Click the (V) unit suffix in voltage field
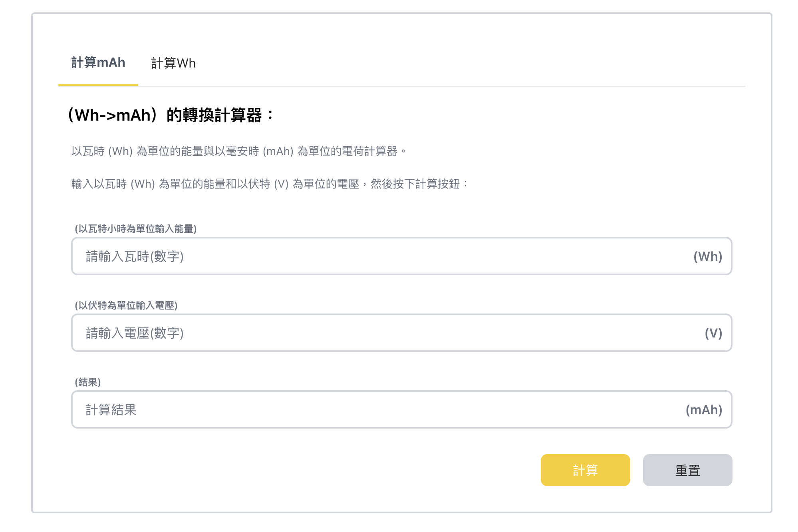The image size is (798, 532). tap(713, 333)
